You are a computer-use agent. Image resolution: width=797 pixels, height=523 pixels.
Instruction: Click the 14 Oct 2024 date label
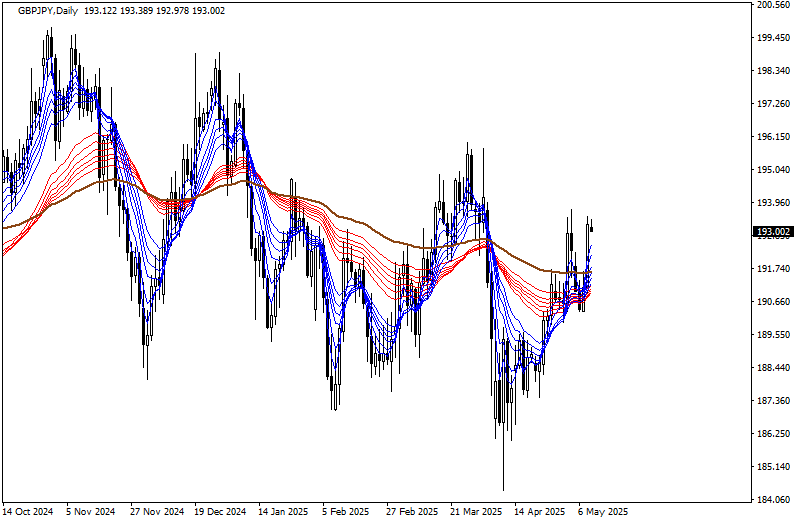27,512
